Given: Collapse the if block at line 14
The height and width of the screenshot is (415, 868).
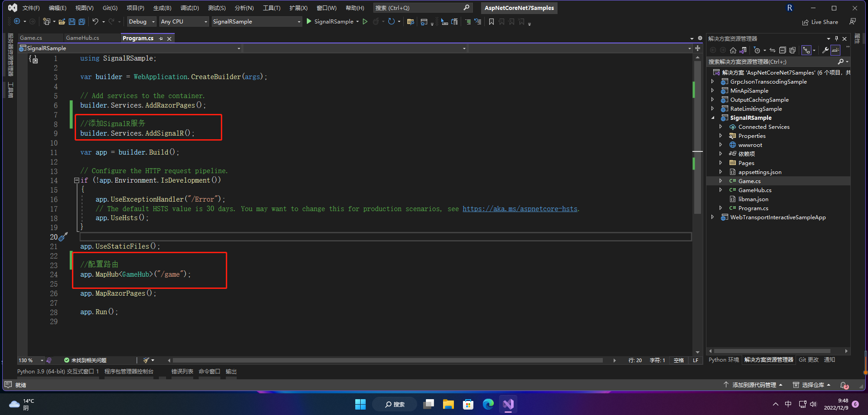Looking at the screenshot, I should tap(76, 180).
